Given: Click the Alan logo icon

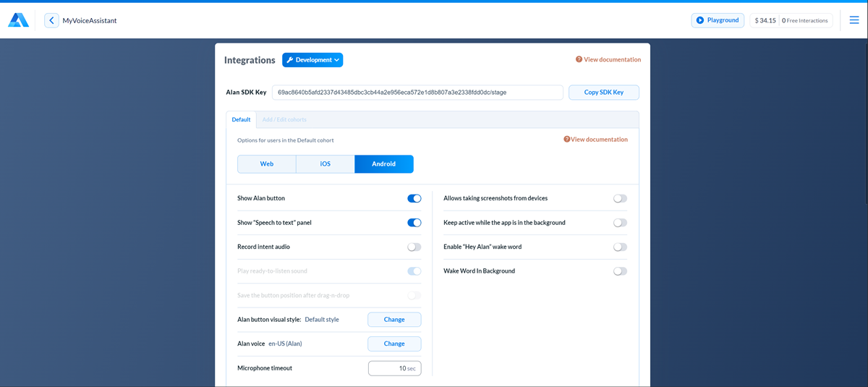Looking at the screenshot, I should [x=18, y=20].
